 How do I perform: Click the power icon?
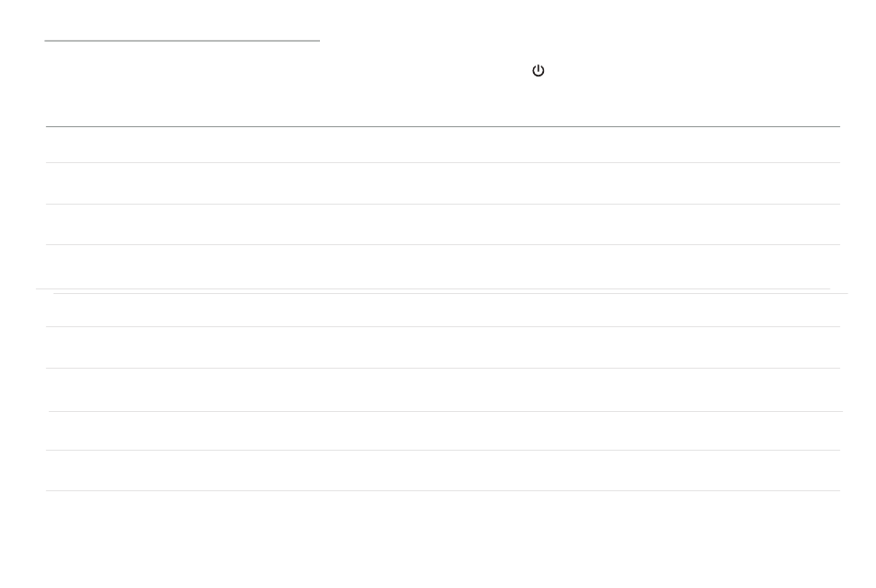[538, 71]
